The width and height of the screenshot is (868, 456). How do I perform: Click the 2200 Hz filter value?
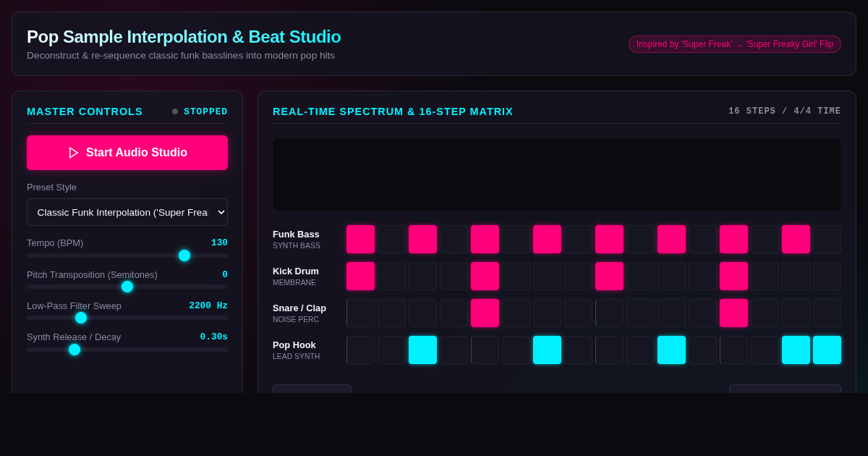pyautogui.click(x=208, y=305)
